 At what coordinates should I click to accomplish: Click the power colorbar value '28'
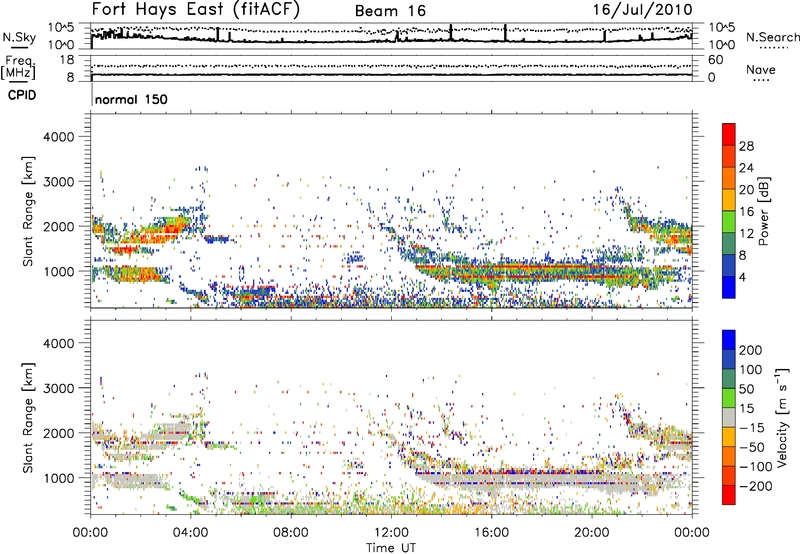point(746,146)
